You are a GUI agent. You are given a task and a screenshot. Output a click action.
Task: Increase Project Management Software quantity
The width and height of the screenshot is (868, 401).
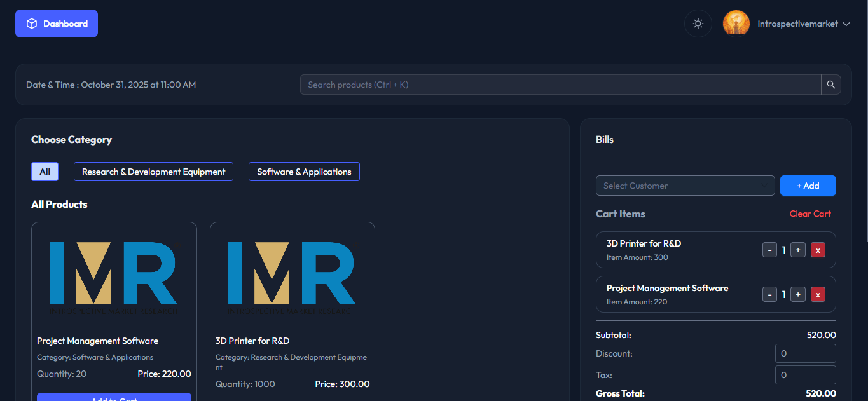[x=798, y=294]
